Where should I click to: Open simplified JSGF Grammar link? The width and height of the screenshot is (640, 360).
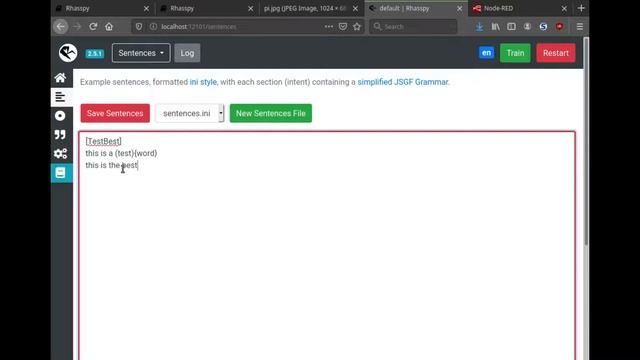point(403,82)
